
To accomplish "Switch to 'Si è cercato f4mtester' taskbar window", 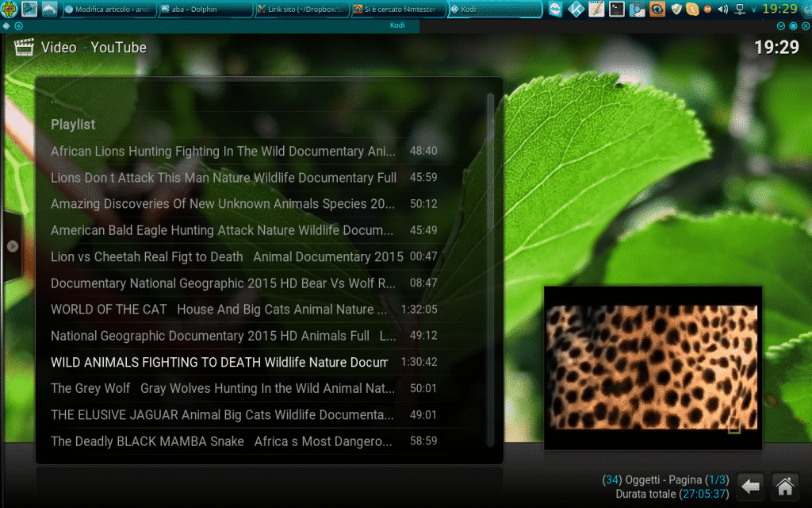I will (398, 10).
